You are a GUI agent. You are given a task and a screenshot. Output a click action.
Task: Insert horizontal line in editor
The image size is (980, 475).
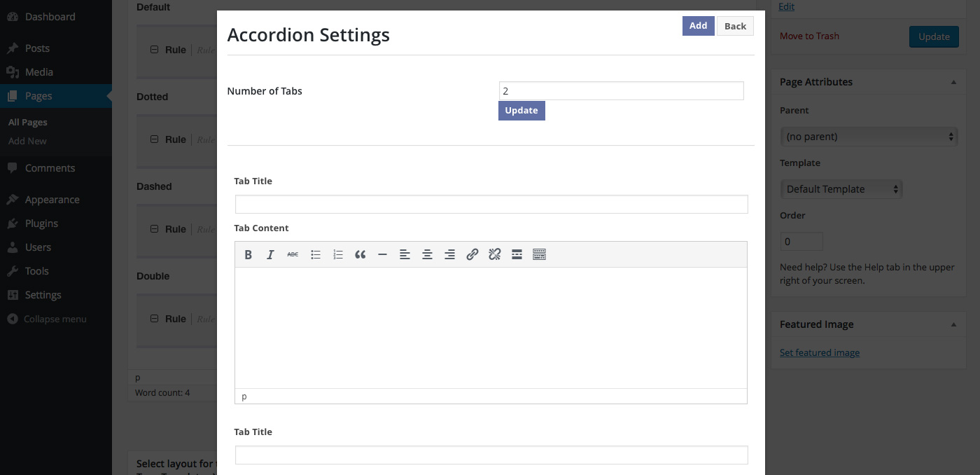coord(382,255)
